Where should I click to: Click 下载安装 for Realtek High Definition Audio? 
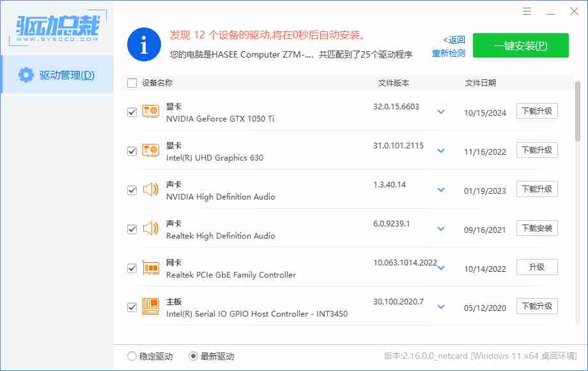537,228
